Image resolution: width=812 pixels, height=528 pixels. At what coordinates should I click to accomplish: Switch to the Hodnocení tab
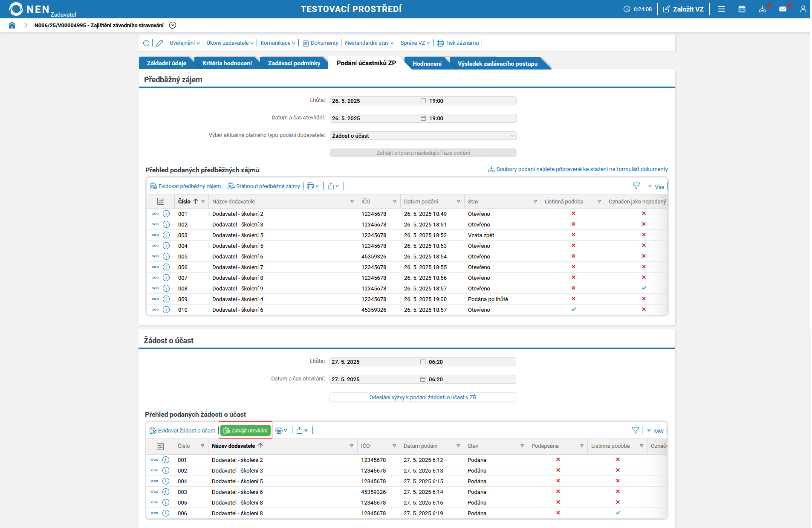click(x=427, y=64)
